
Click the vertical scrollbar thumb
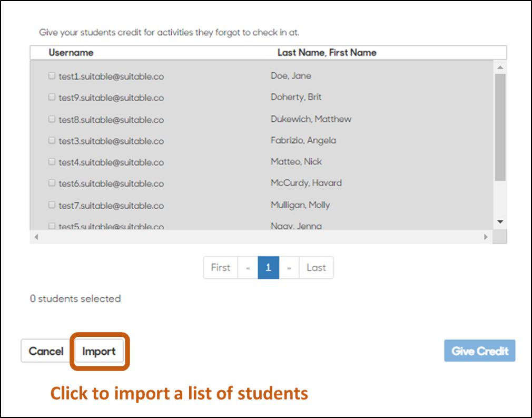click(500, 128)
